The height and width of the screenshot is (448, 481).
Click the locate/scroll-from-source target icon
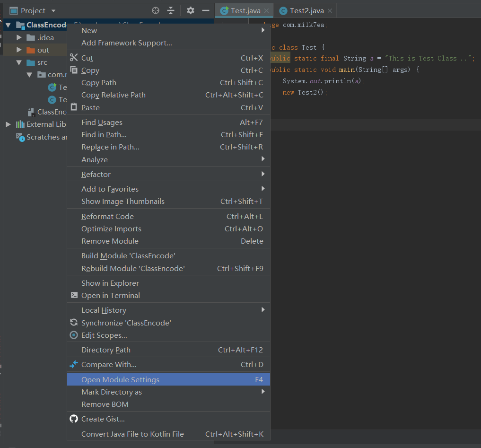(x=156, y=10)
